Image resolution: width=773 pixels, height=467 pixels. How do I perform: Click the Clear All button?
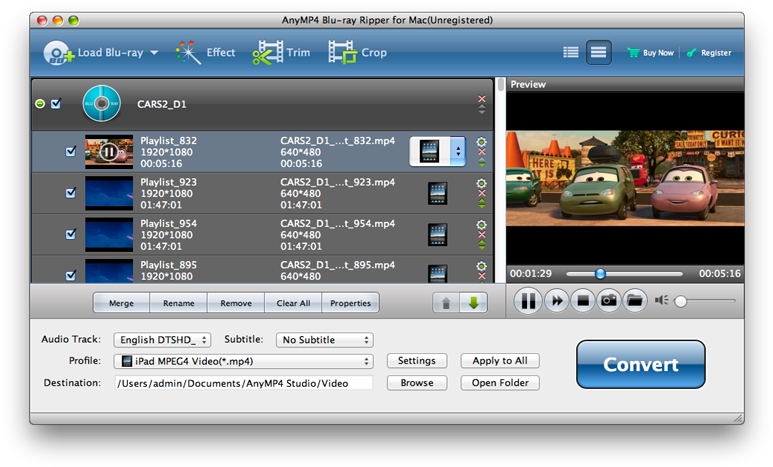[293, 303]
